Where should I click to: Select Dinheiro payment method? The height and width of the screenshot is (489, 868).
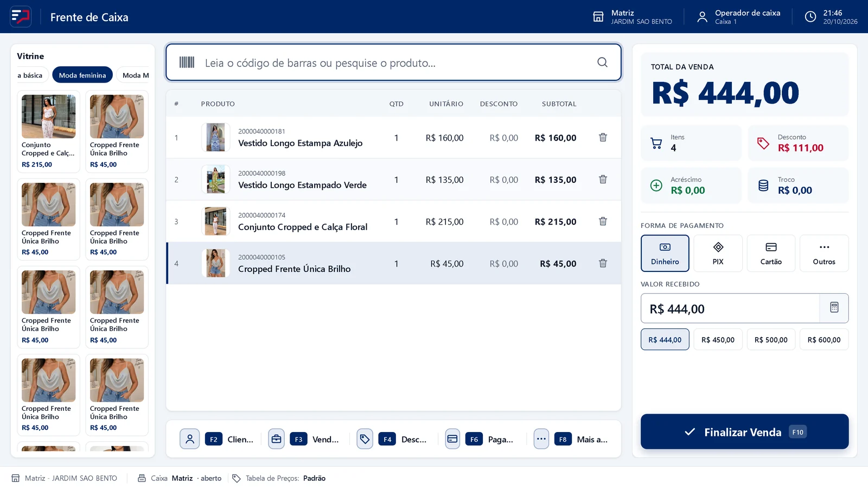665,253
